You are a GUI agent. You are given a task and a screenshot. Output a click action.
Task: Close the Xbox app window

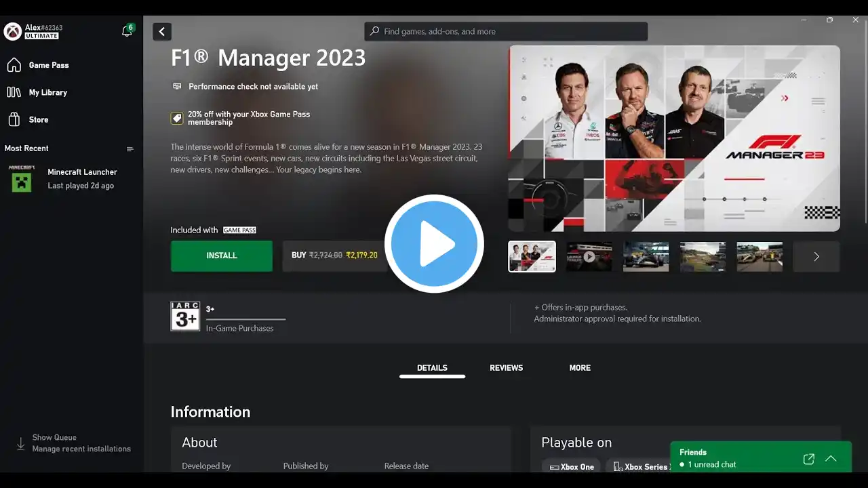856,20
